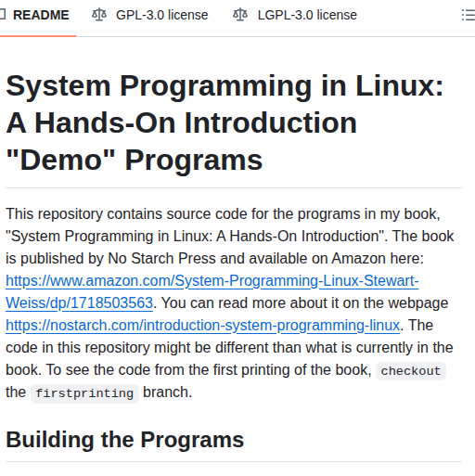Click the "firstprinting" inline code text

point(84,393)
